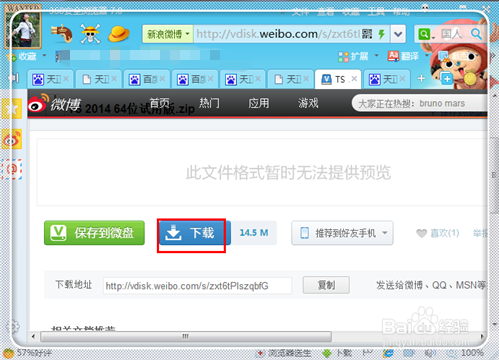Open the QR code icon in the address bar
This screenshot has width=499, height=360.
point(367,34)
